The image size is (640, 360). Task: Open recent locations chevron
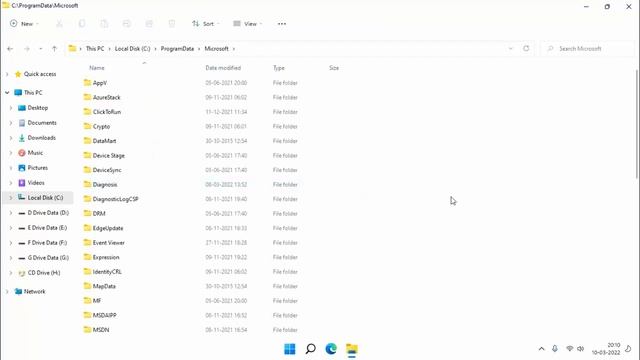(x=40, y=49)
